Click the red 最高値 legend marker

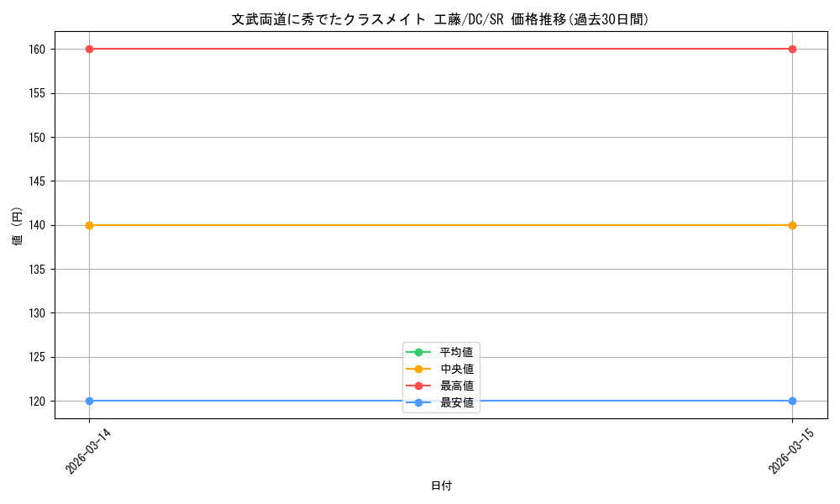(x=418, y=386)
